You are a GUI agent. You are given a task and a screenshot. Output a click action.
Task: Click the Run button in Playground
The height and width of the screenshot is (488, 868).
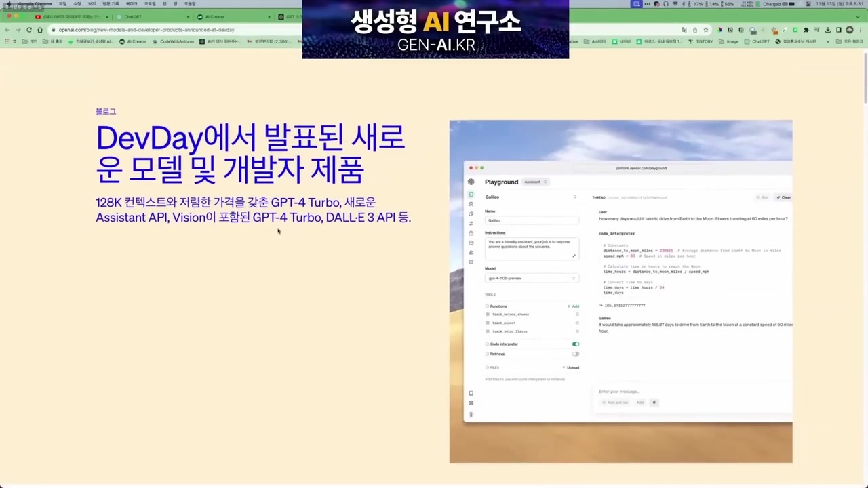pos(763,197)
